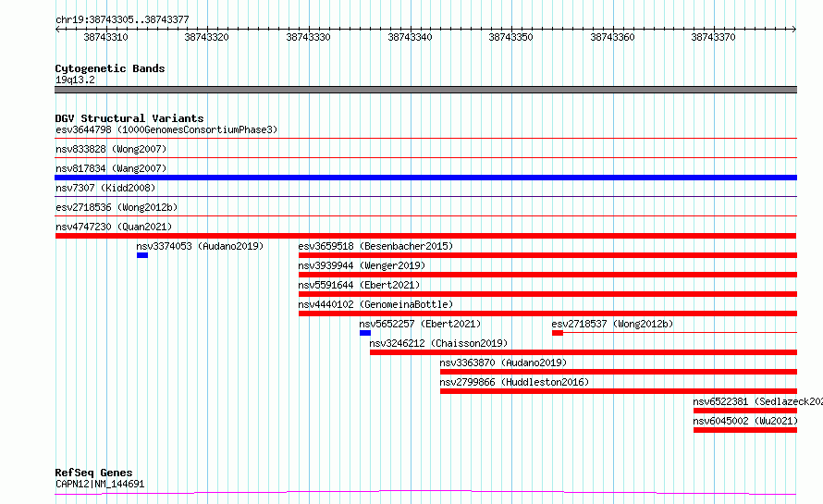Select the RefSeq Genes track heading
The image size is (823, 504).
point(93,473)
